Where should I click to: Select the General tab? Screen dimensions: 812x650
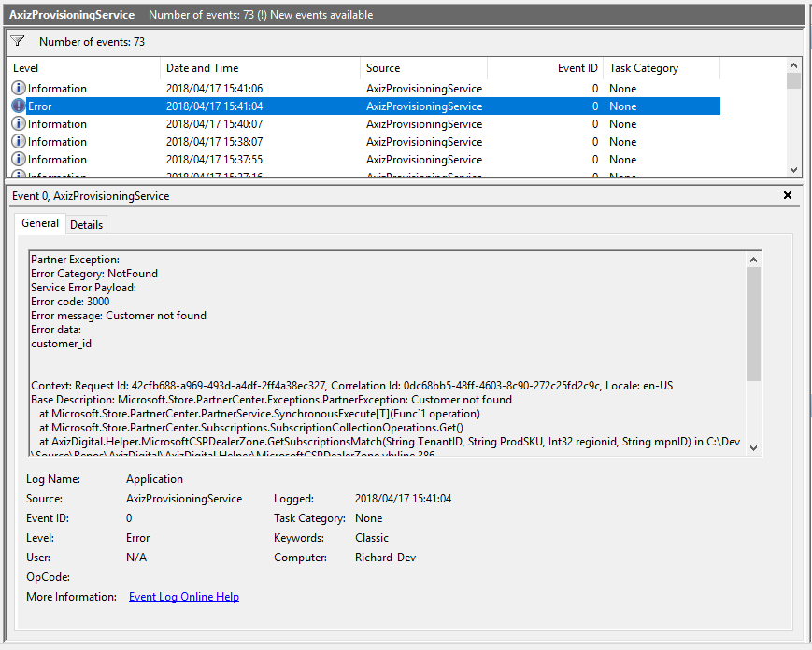(40, 223)
